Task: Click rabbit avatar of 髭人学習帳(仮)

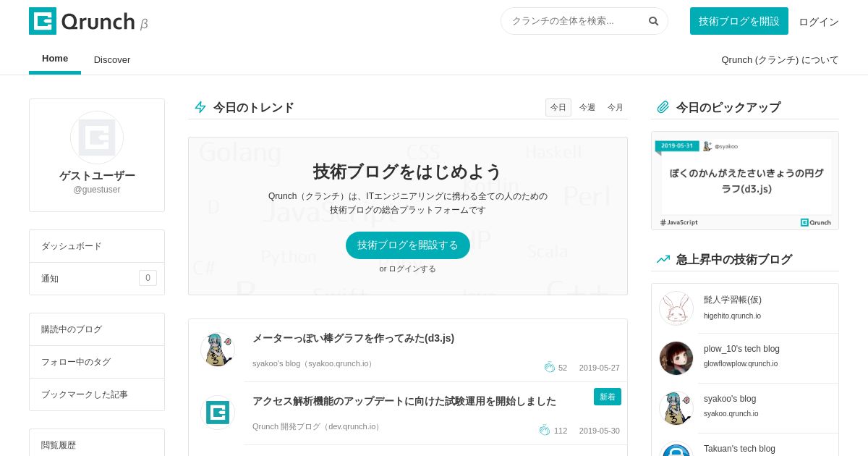Action: (x=676, y=308)
